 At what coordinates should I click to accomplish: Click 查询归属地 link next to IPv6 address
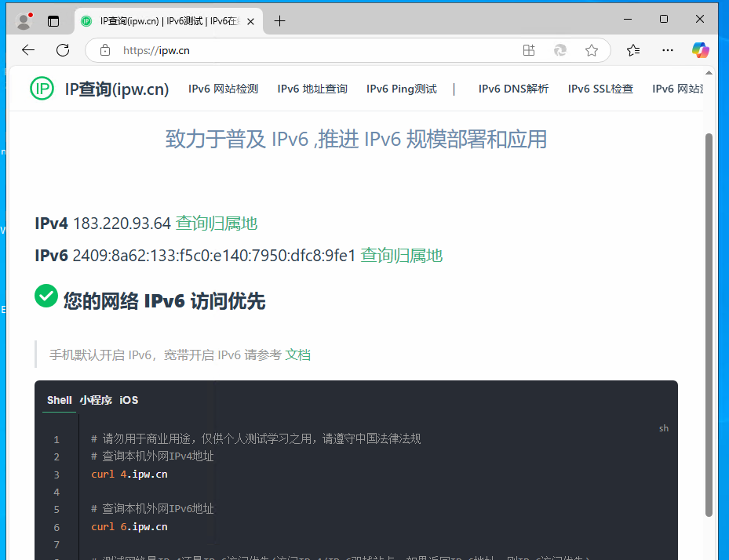401,256
